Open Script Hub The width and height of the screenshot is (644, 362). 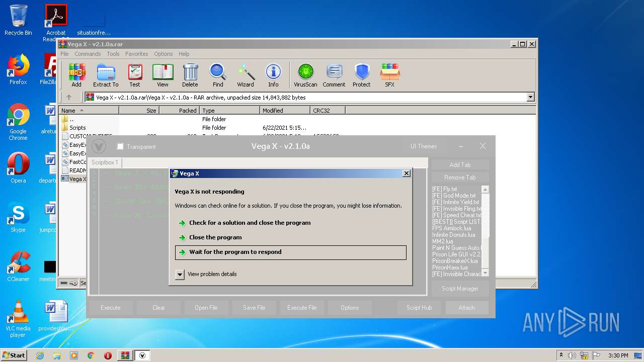(419, 308)
